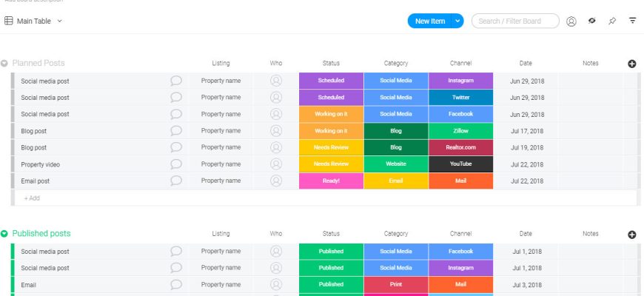The height and width of the screenshot is (296, 644).
Task: Click the + Add row link
Action: 32,198
